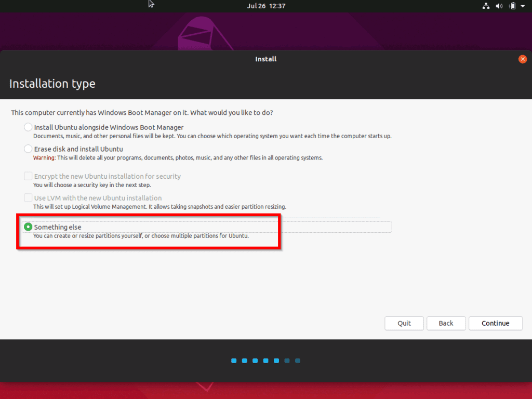The width and height of the screenshot is (532, 399).
Task: Quit the Ubuntu installer
Action: [x=404, y=323]
